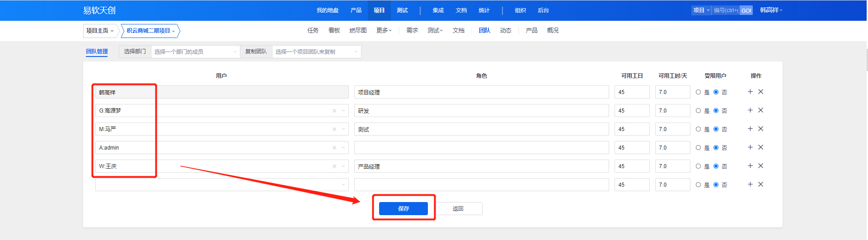Click the 保存 button
Image resolution: width=868 pixels, height=240 pixels.
pyautogui.click(x=403, y=208)
